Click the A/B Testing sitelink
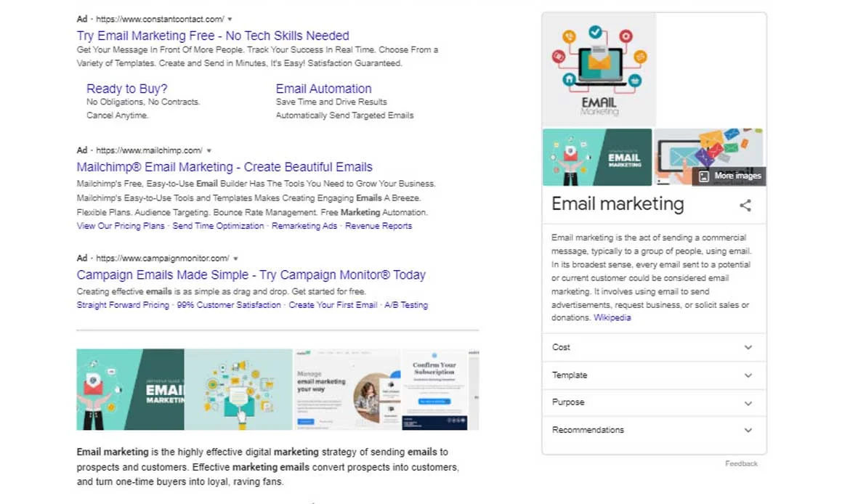 click(406, 305)
